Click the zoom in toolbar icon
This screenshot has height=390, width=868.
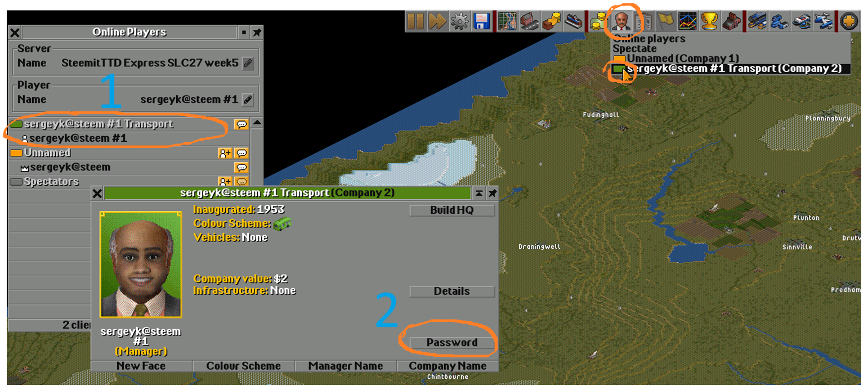pyautogui.click(x=849, y=21)
